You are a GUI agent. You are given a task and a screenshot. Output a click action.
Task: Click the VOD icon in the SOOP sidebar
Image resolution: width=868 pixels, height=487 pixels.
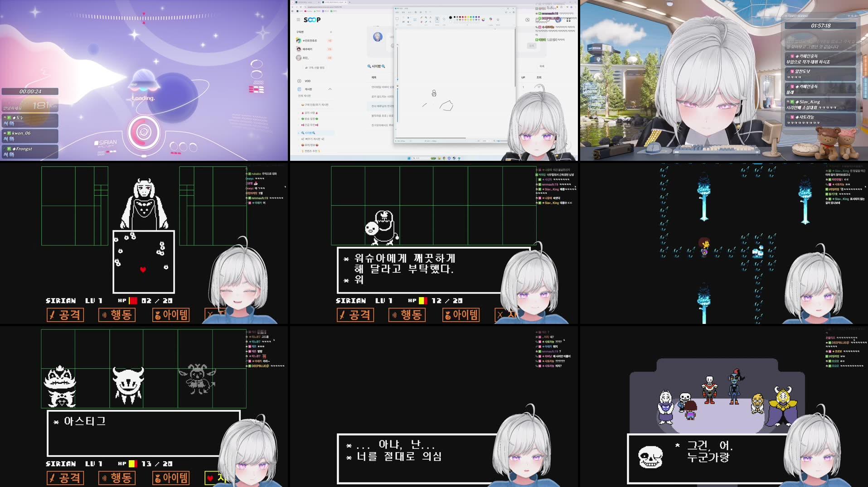[299, 81]
